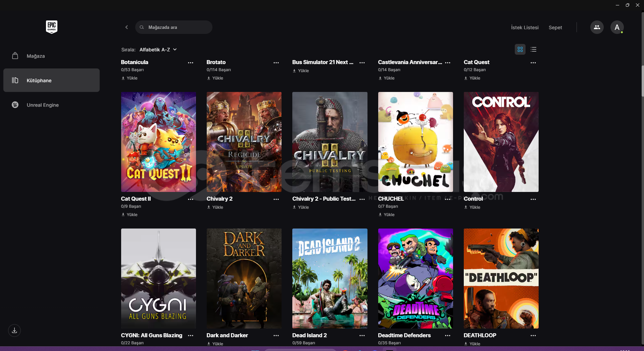
Task: Open the friends list icon
Action: [597, 27]
